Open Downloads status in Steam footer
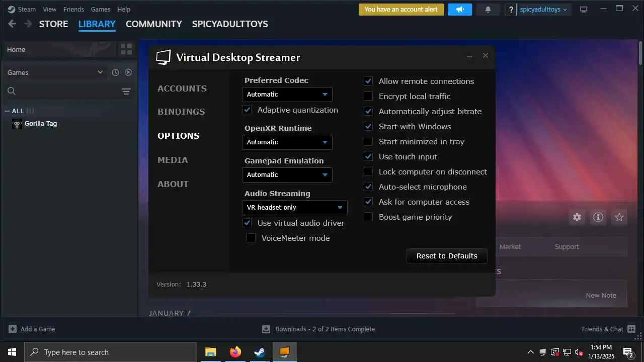Screen dimensions: 644x362 point(318,329)
